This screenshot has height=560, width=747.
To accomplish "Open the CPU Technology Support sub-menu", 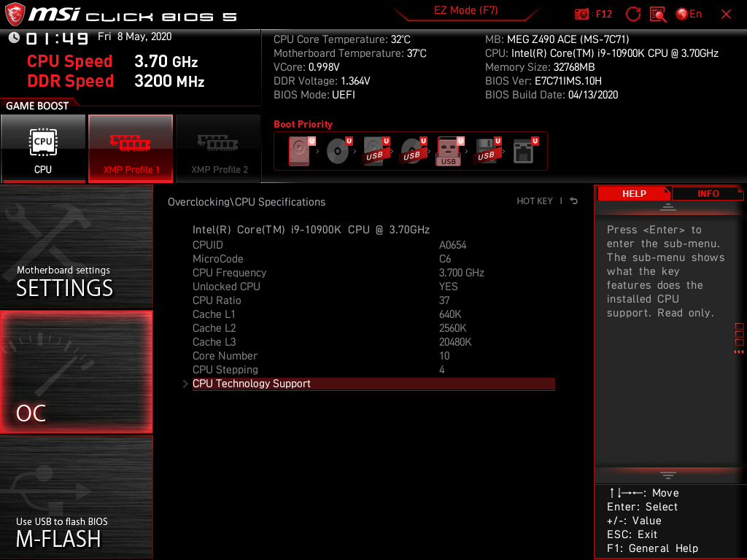I will pyautogui.click(x=373, y=384).
